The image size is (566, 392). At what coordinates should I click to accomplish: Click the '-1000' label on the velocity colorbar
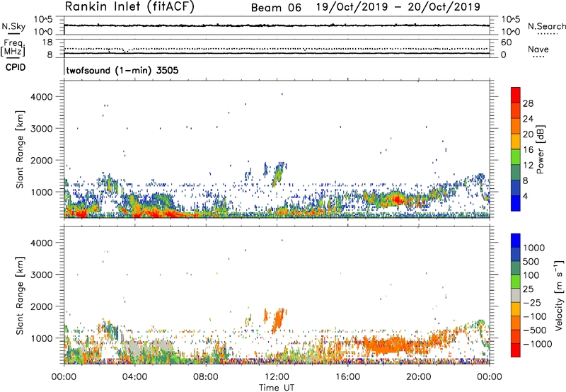click(537, 344)
